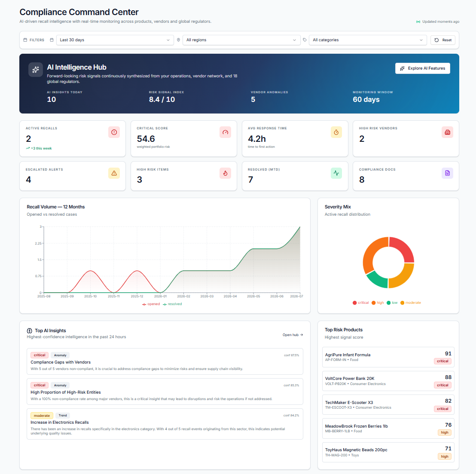Click the critical badge on AgriPure Infant Formula
The image size is (476, 474).
click(442, 361)
